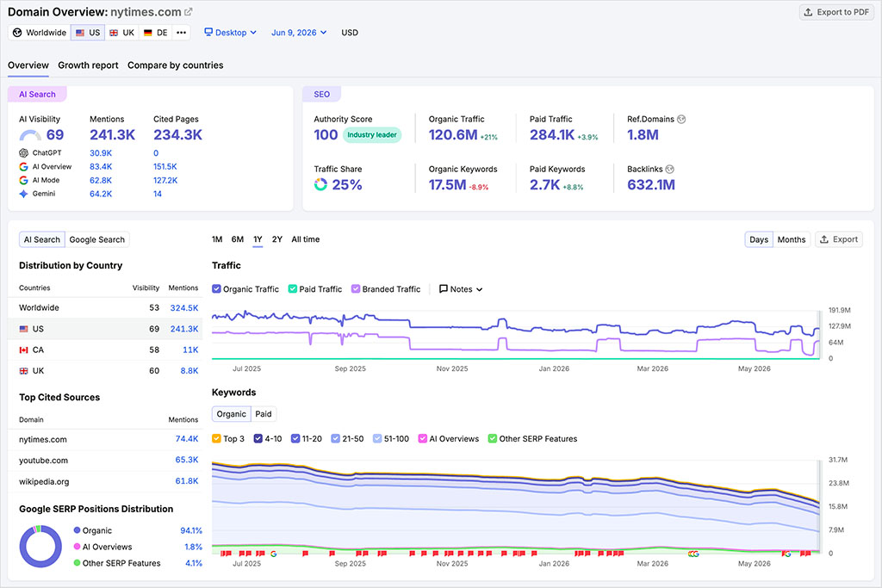
Task: Open Backlinks 632.1M value
Action: tap(651, 184)
